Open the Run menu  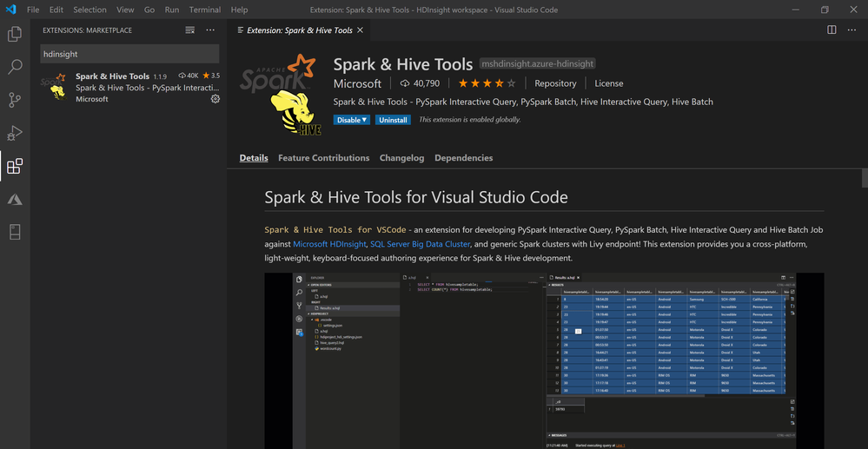point(172,10)
